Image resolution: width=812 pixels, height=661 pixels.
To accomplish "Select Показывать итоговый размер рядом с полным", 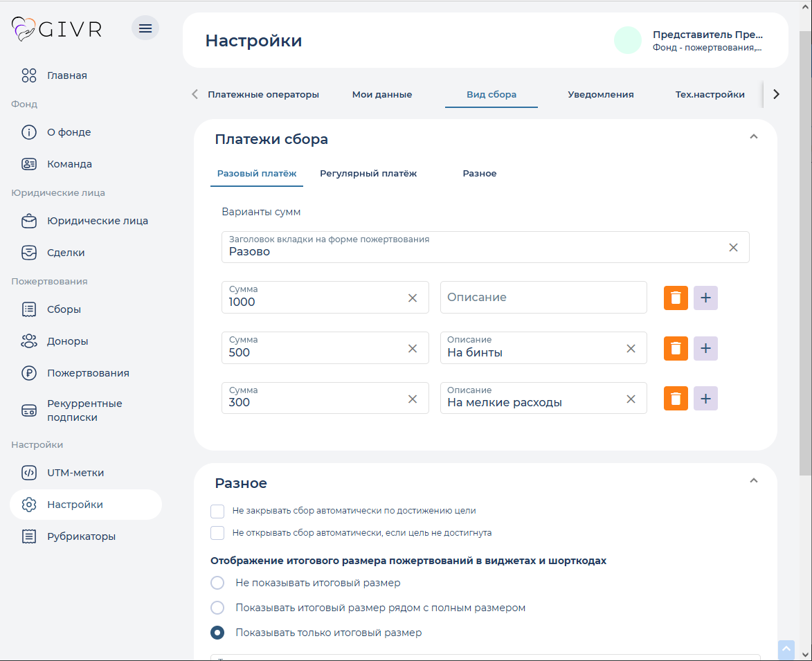I will pos(217,608).
